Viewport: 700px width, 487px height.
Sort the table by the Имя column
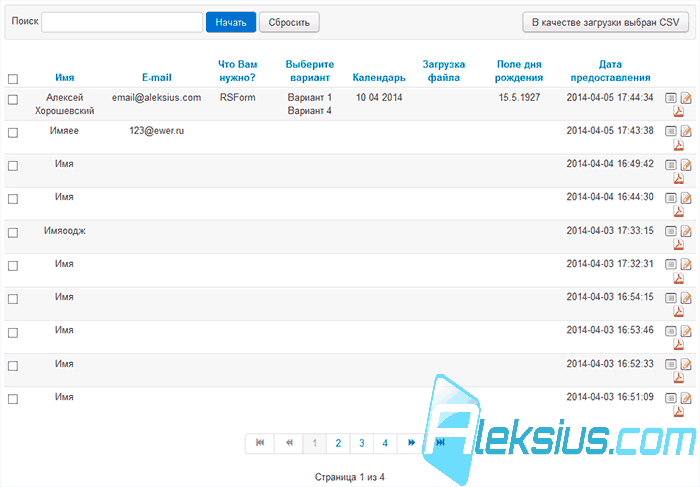65,77
